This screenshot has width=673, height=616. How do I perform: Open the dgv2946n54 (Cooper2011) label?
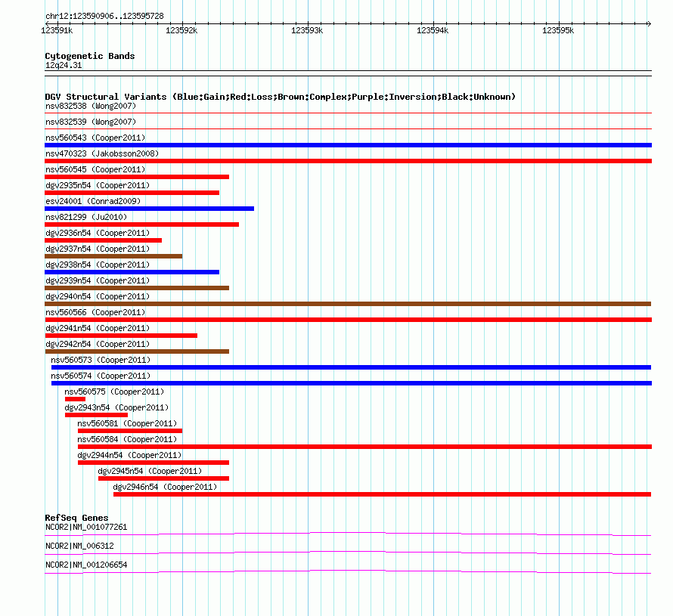pyautogui.click(x=165, y=487)
